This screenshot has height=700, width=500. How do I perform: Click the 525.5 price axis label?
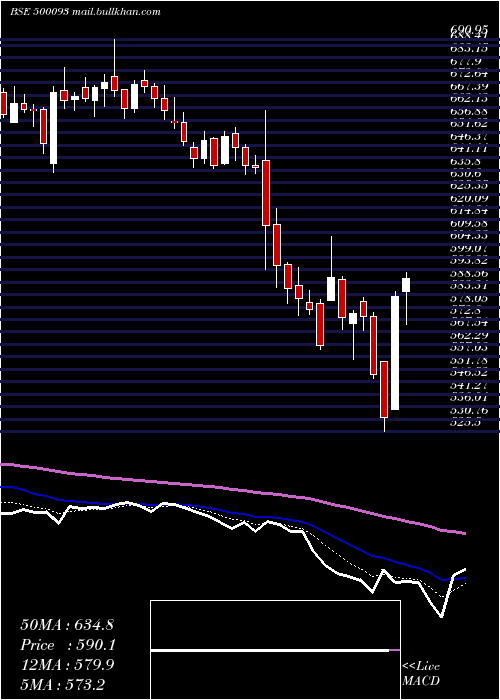point(465,423)
